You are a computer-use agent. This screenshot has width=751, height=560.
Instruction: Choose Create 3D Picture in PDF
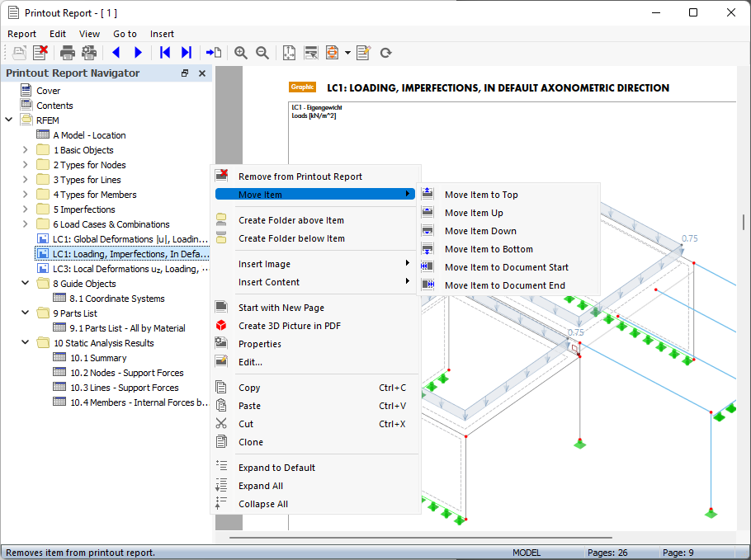pos(314,326)
